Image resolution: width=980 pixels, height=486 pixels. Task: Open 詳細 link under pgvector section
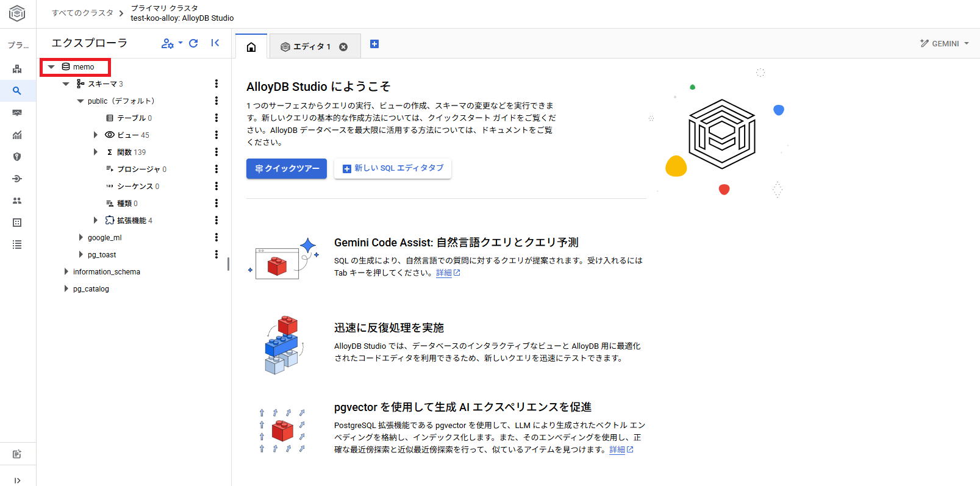pos(621,449)
